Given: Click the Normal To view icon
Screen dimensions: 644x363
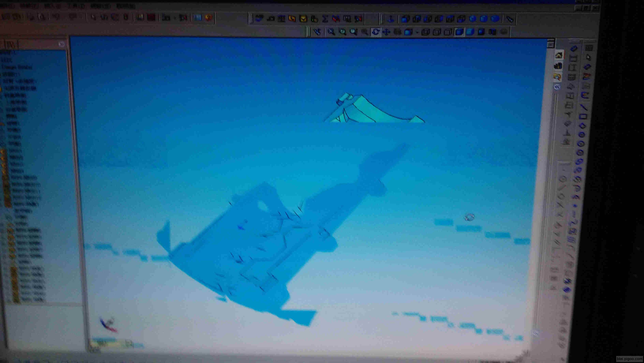Looking at the screenshot, I should point(391,19).
